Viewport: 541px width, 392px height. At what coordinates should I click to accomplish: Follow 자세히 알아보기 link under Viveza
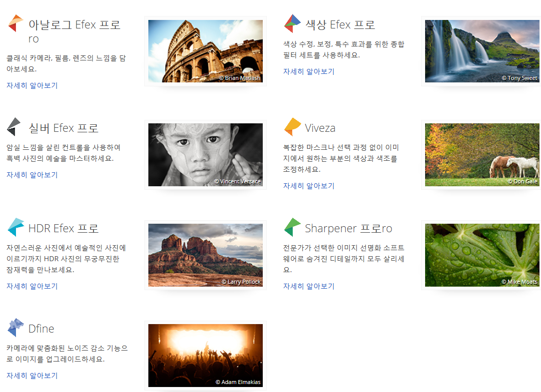309,186
